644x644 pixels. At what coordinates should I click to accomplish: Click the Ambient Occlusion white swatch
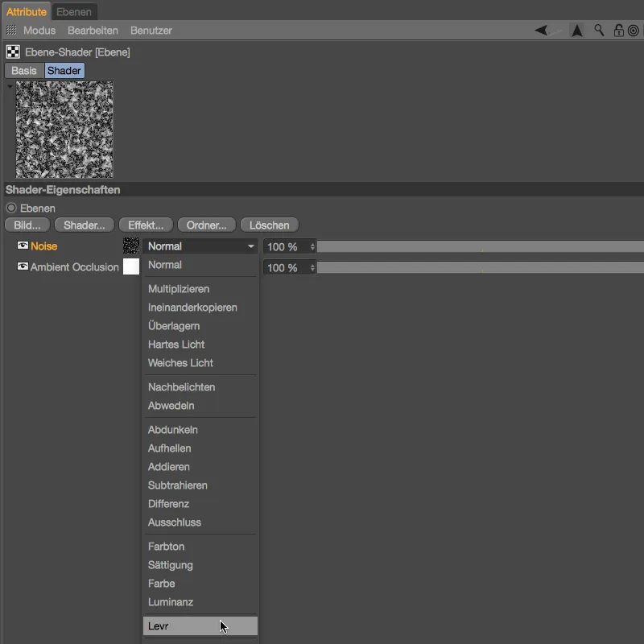[131, 266]
